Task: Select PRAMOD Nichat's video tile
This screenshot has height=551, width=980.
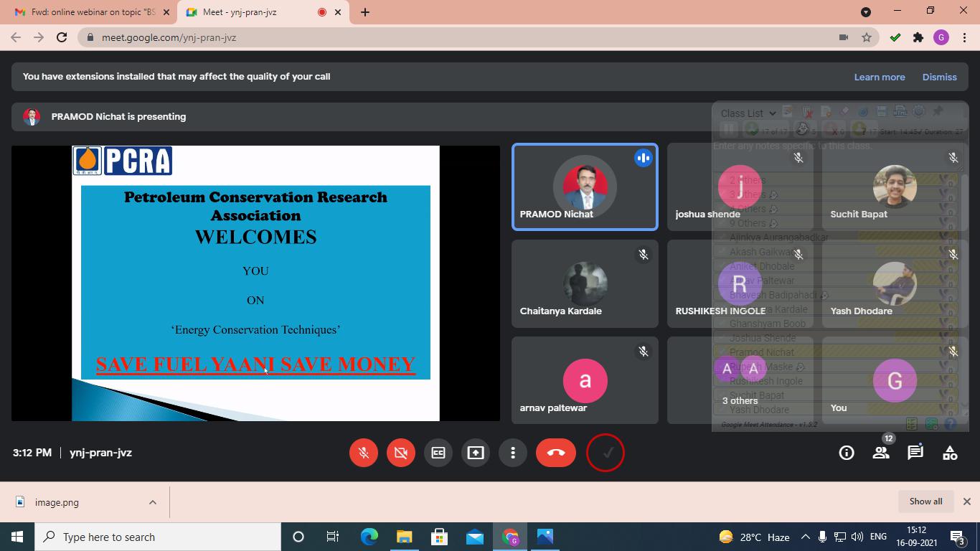Action: [x=585, y=187]
